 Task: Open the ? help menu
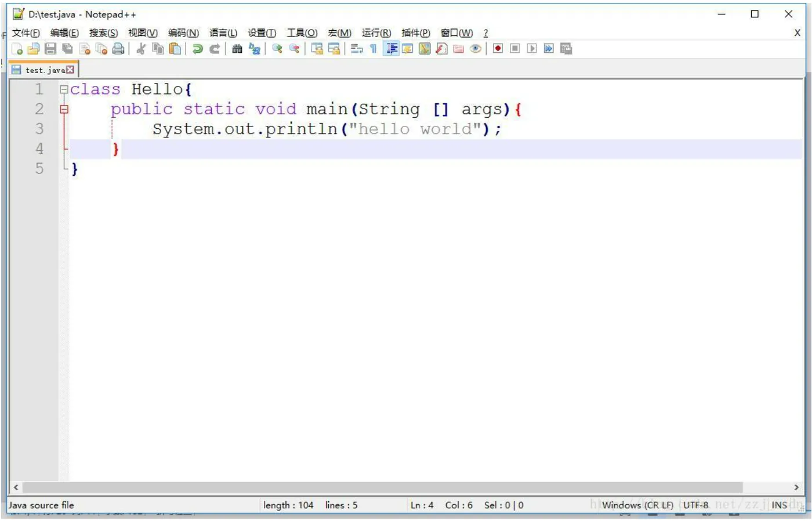[486, 33]
